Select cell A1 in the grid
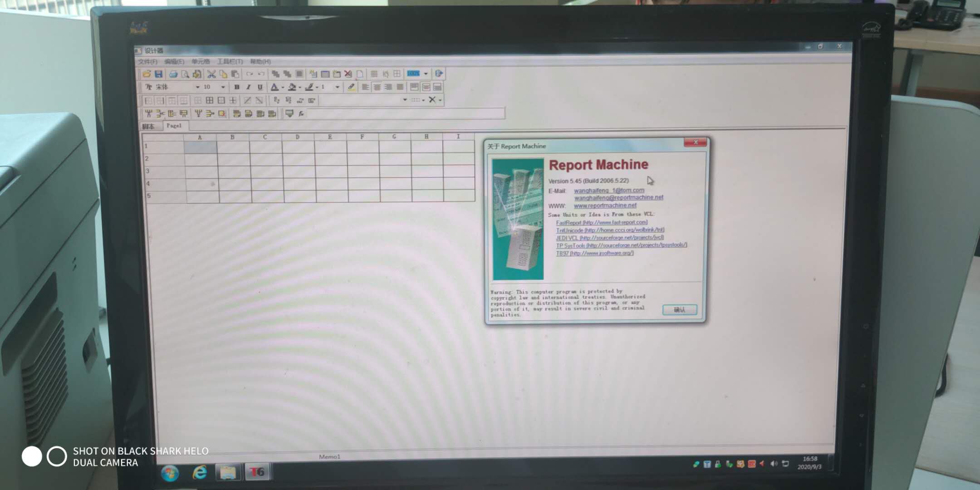 click(x=200, y=147)
